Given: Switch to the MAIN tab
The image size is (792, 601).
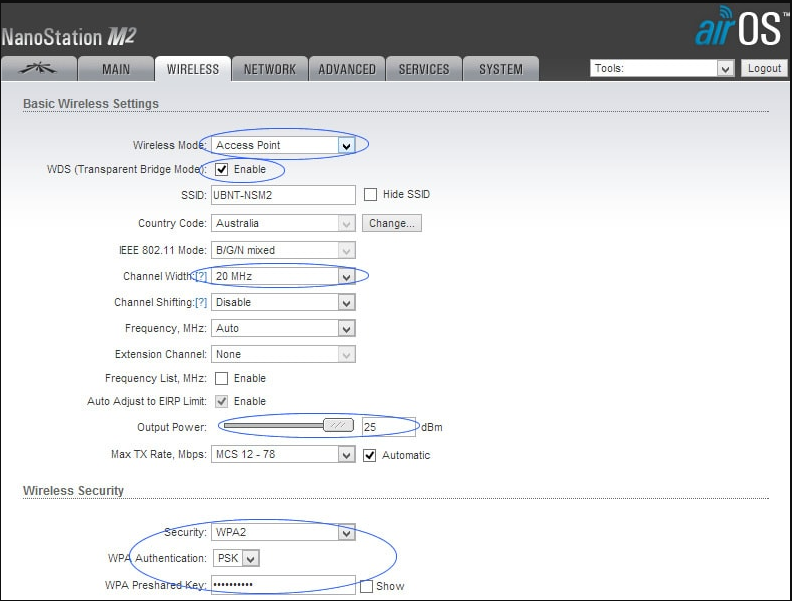Looking at the screenshot, I should point(116,69).
